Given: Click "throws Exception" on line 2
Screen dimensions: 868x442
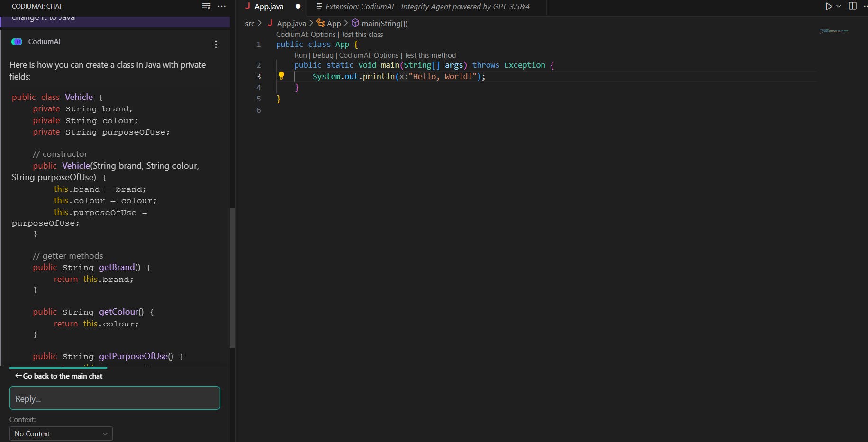Looking at the screenshot, I should [508, 65].
